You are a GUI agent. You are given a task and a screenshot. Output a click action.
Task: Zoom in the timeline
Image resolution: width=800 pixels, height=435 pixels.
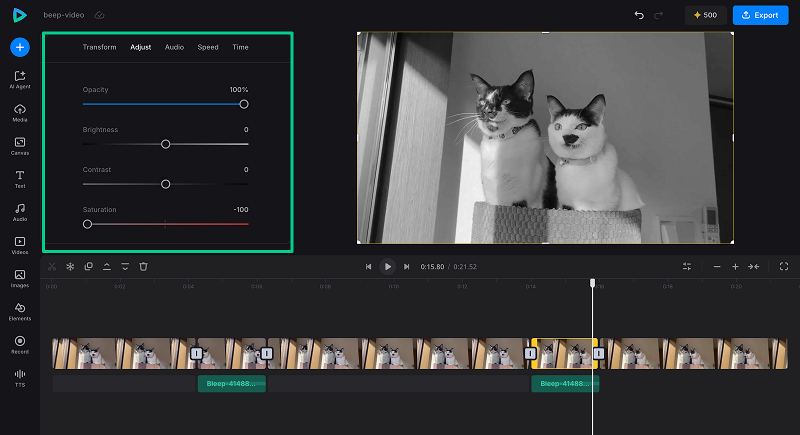[735, 267]
